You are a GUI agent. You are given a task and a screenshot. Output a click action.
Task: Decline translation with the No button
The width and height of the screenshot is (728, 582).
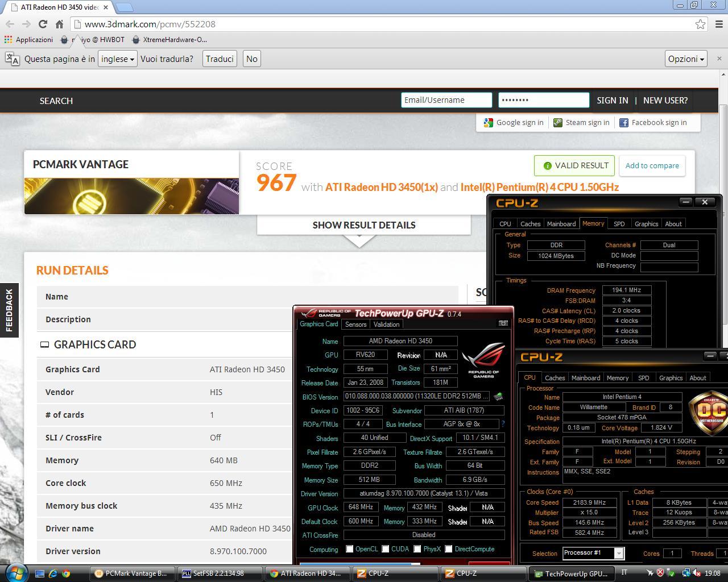click(x=252, y=59)
